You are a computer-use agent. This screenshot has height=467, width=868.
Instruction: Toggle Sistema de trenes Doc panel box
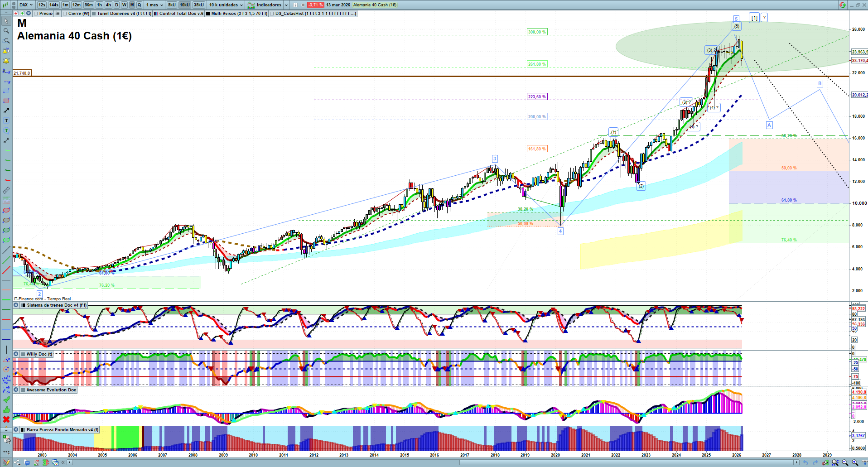[x=23, y=305]
